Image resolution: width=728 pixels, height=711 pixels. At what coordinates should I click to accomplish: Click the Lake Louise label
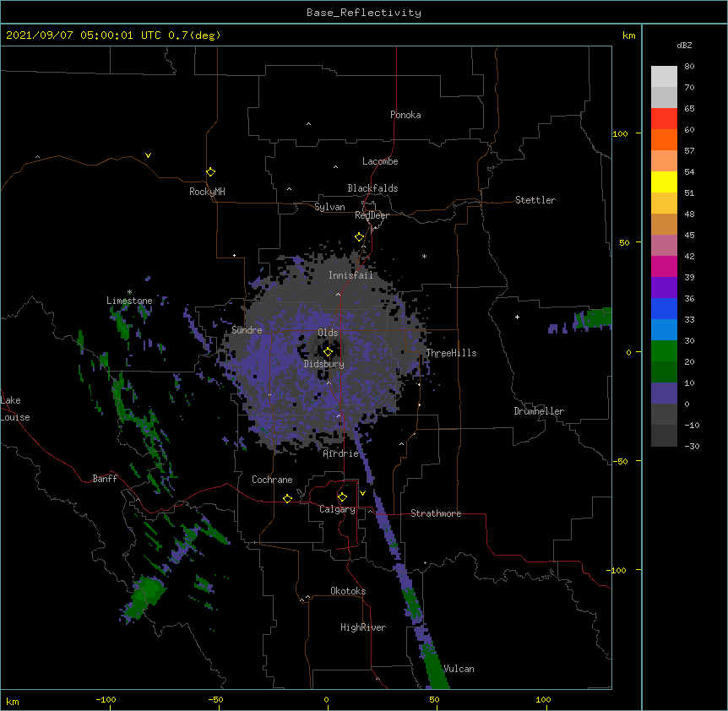pyautogui.click(x=15, y=409)
